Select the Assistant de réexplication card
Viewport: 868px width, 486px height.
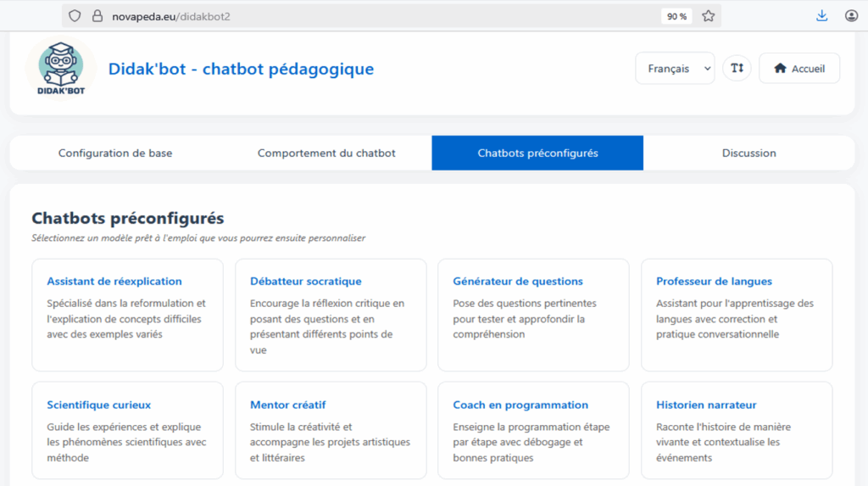[x=127, y=315]
